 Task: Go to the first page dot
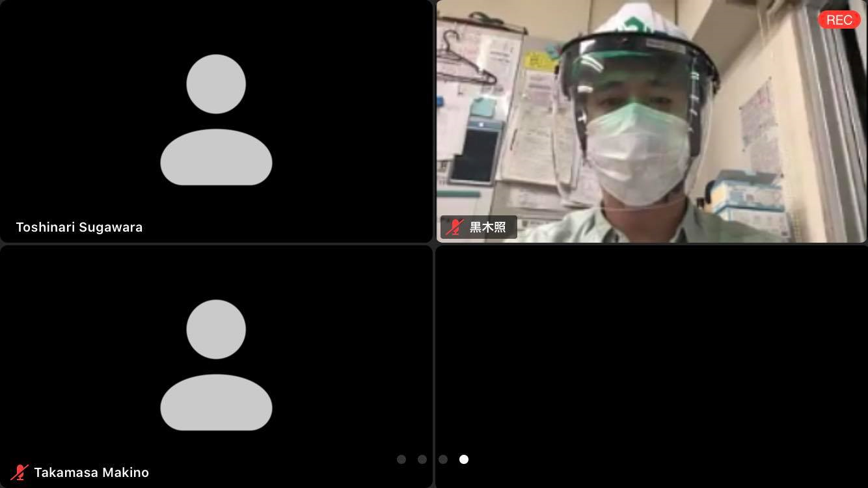[401, 459]
